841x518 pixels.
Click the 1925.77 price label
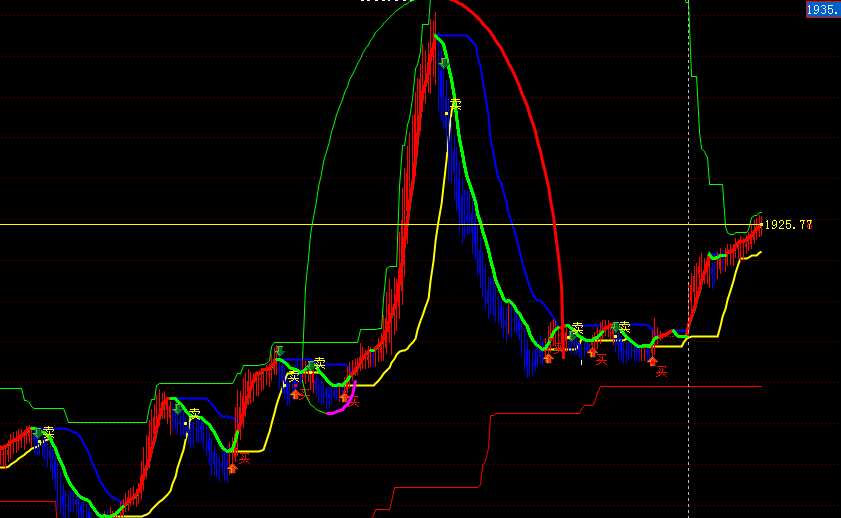[x=788, y=225]
